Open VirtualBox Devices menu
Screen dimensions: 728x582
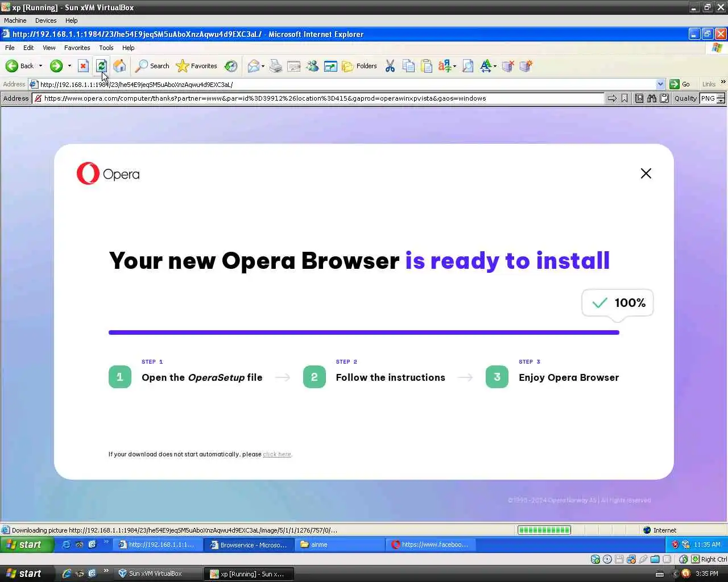[45, 20]
